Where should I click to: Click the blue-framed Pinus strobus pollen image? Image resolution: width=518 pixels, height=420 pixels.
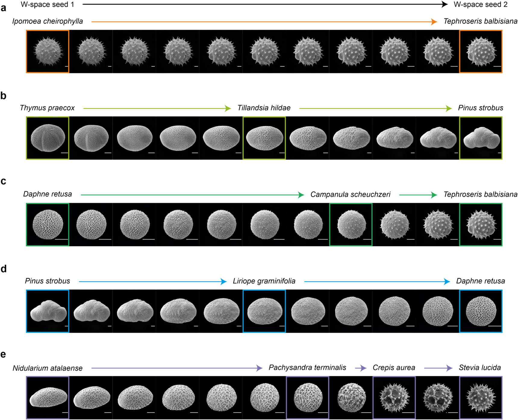[48, 311]
